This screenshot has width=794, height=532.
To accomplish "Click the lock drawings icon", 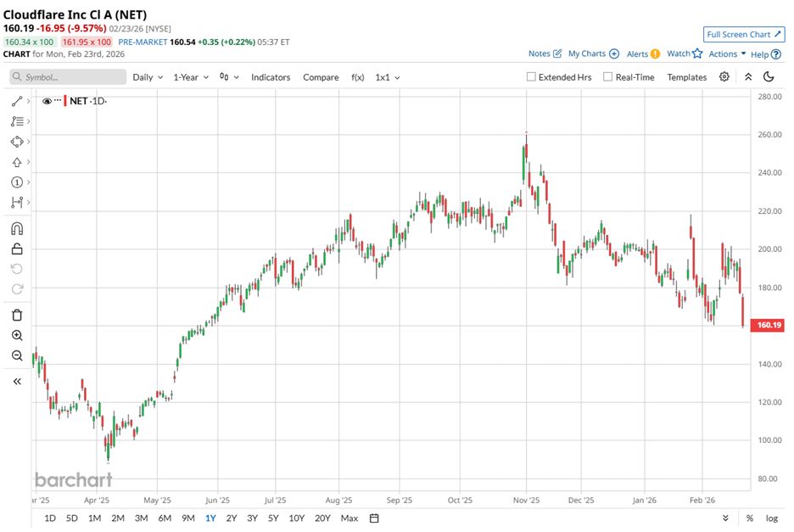I will click(17, 249).
